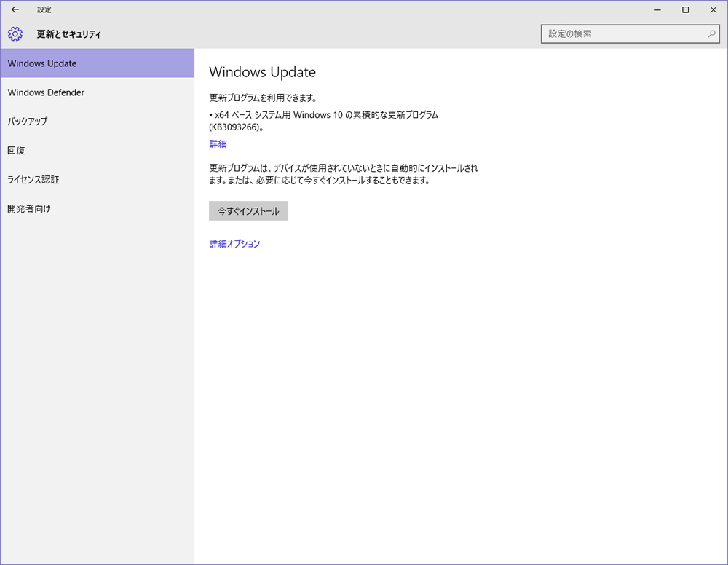Click the 今すぐインストール button
The width and height of the screenshot is (728, 565).
click(x=248, y=210)
